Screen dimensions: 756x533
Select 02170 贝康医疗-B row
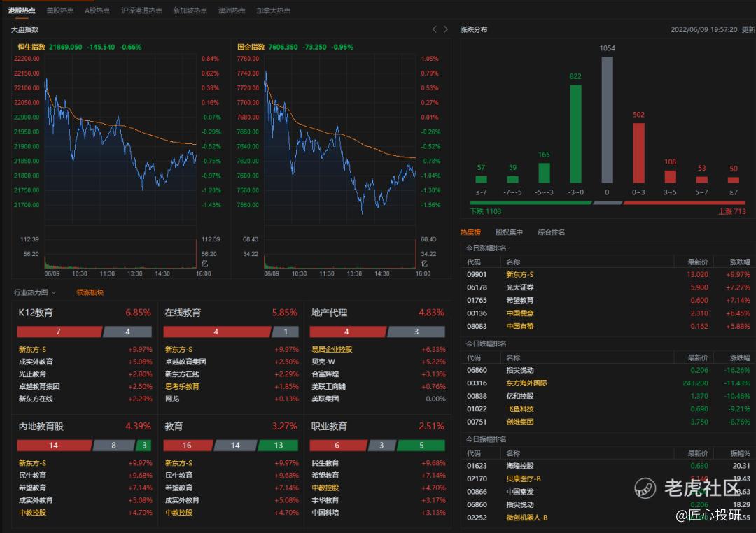[x=608, y=479]
